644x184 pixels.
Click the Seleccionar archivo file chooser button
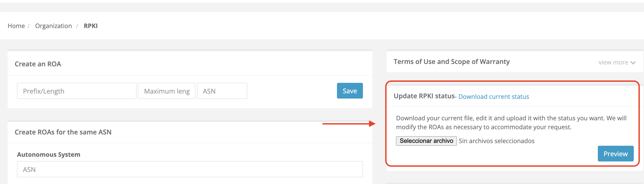[426, 141]
